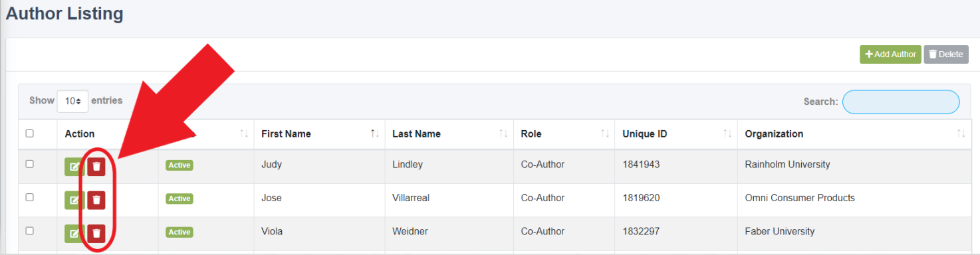
Task: Sort by First Name using the sort arrows
Action: [x=375, y=134]
